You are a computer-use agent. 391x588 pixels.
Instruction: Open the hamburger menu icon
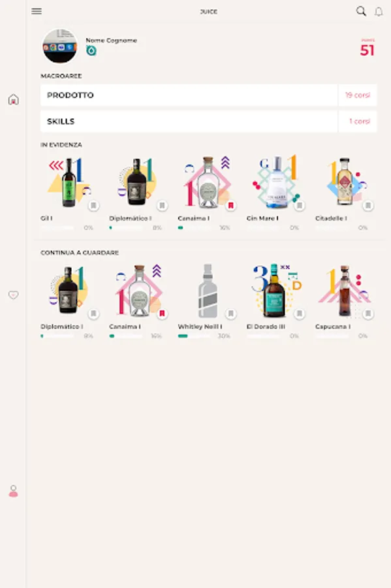click(x=37, y=11)
